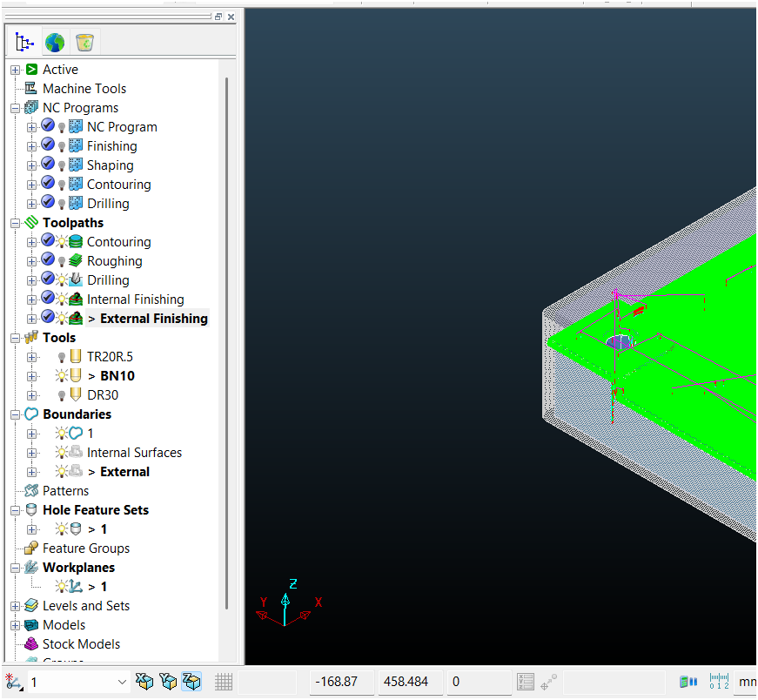Click the tolerance bars icon in status bar

[x=688, y=682]
